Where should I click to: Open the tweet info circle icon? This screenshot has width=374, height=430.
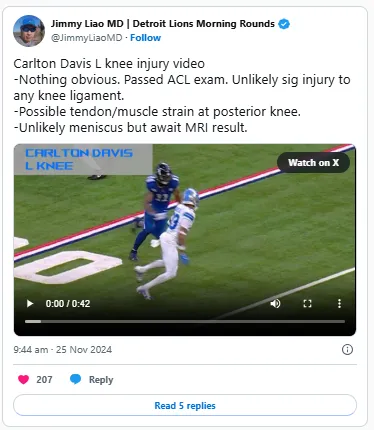tap(347, 349)
